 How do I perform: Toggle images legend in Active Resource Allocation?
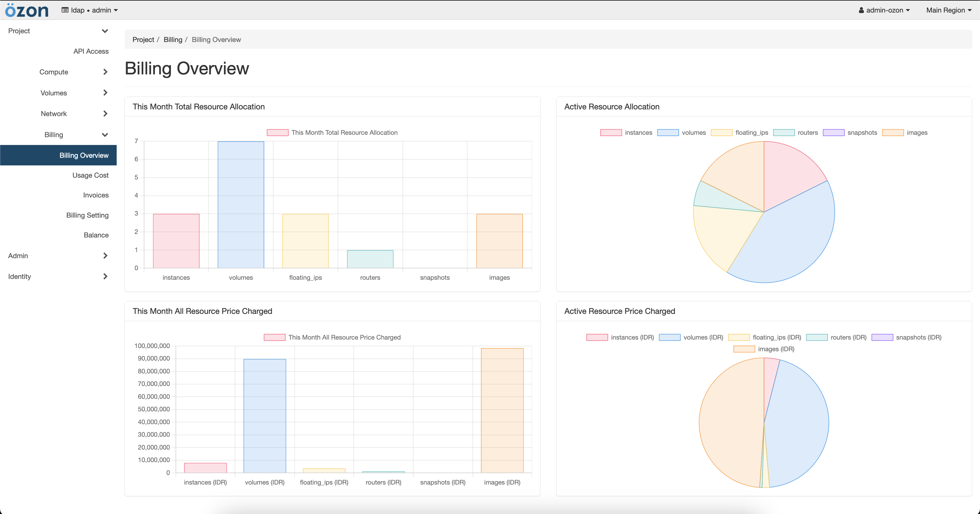(x=905, y=132)
